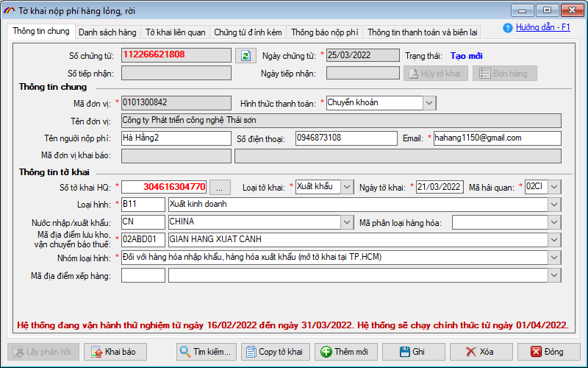Maximize the Tờ khai nộp phí window
Image resolution: width=588 pixels, height=368 pixels.
547,10
